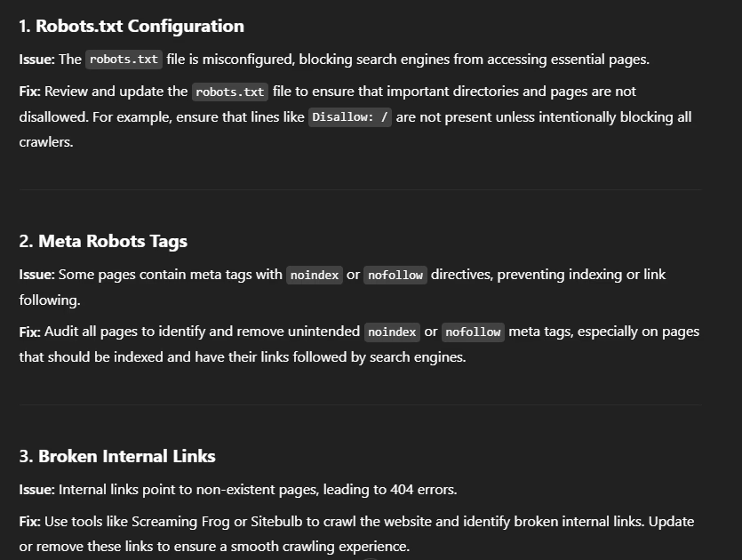Image resolution: width=742 pixels, height=560 pixels.
Task: Click the text "404 errors"
Action: (424, 490)
